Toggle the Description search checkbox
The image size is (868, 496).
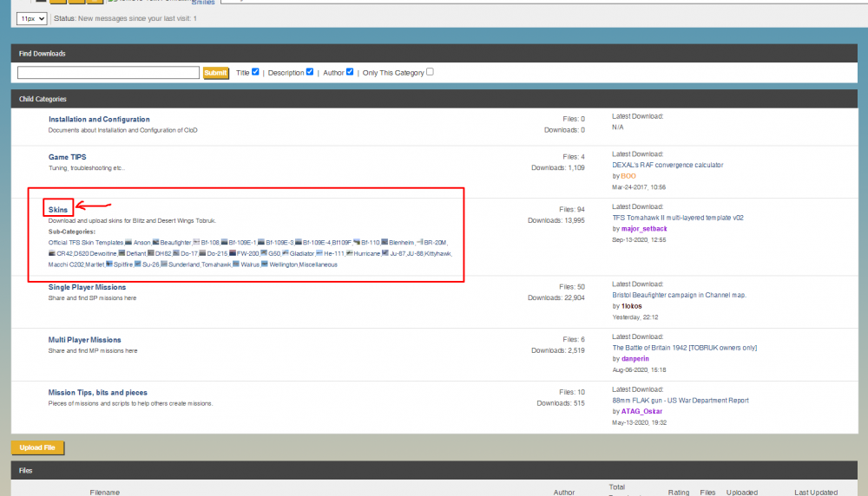[310, 72]
